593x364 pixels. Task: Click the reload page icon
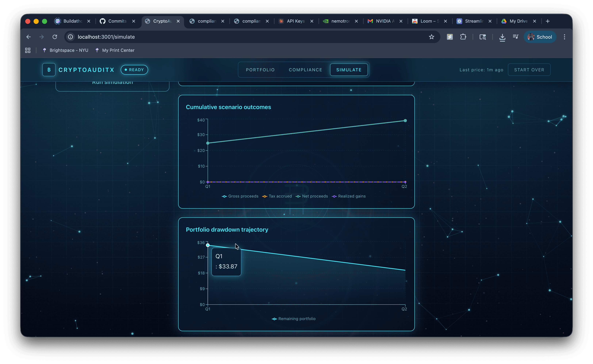(55, 37)
